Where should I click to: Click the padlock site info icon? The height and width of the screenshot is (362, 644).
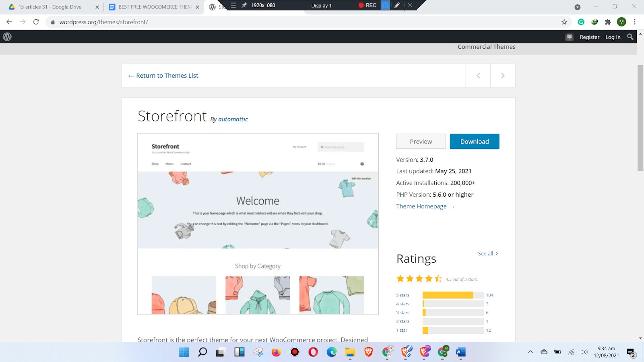pyautogui.click(x=52, y=22)
